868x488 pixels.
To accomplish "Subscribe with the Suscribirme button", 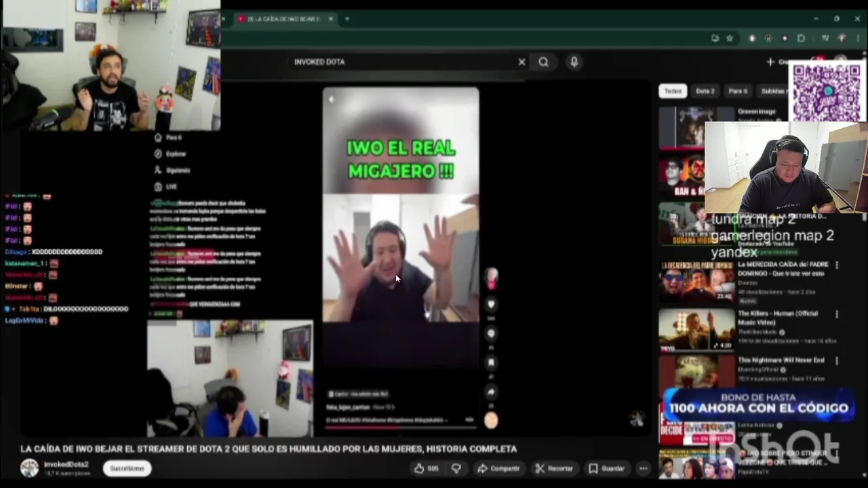I will [127, 468].
